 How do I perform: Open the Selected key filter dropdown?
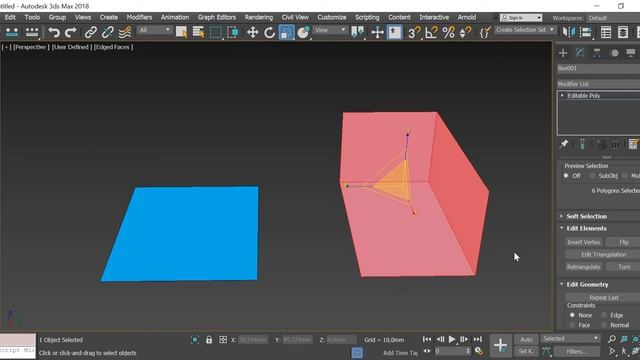571,338
